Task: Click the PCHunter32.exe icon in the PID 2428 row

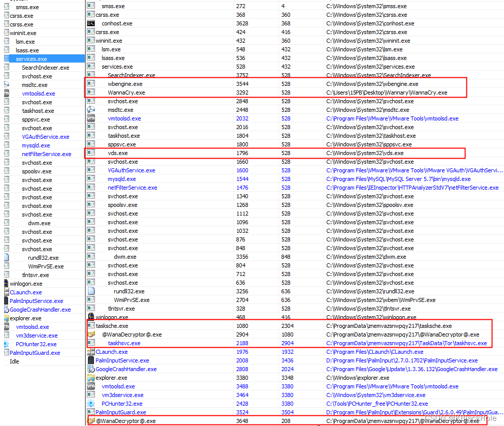Action: pos(91,403)
